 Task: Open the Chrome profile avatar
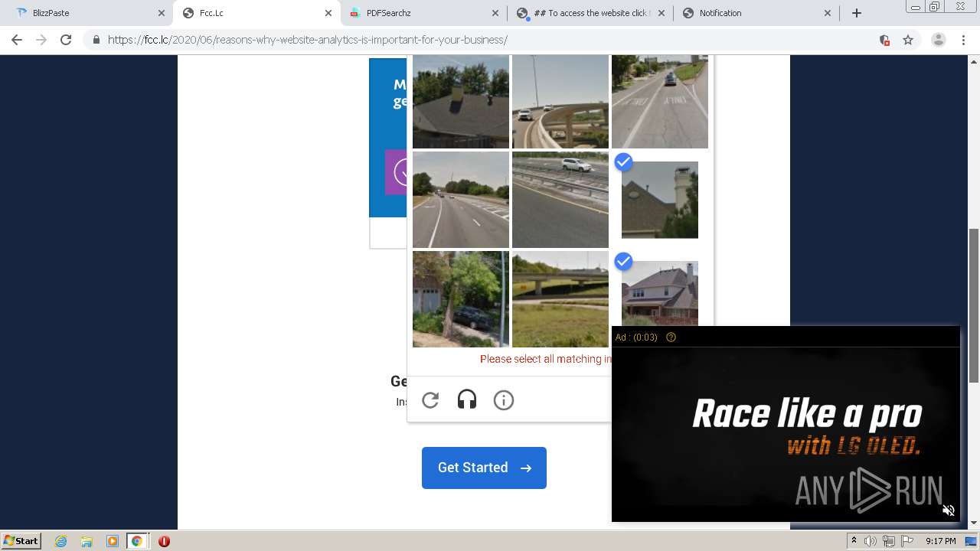[938, 40]
